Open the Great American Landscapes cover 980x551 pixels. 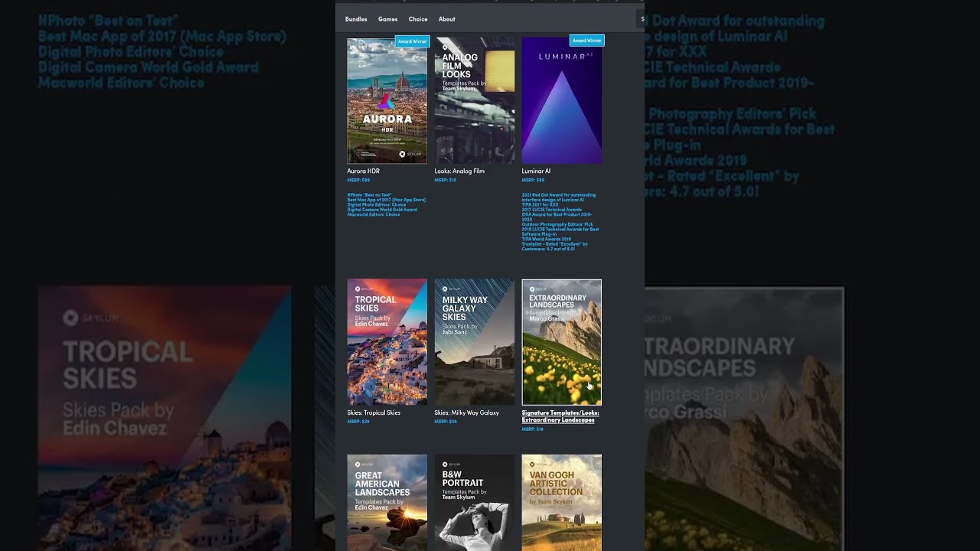click(387, 503)
